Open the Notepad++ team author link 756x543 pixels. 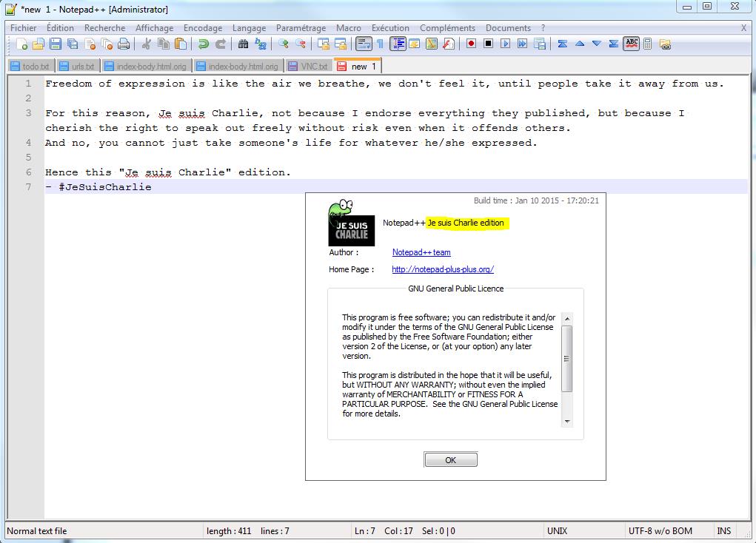pyautogui.click(x=421, y=252)
